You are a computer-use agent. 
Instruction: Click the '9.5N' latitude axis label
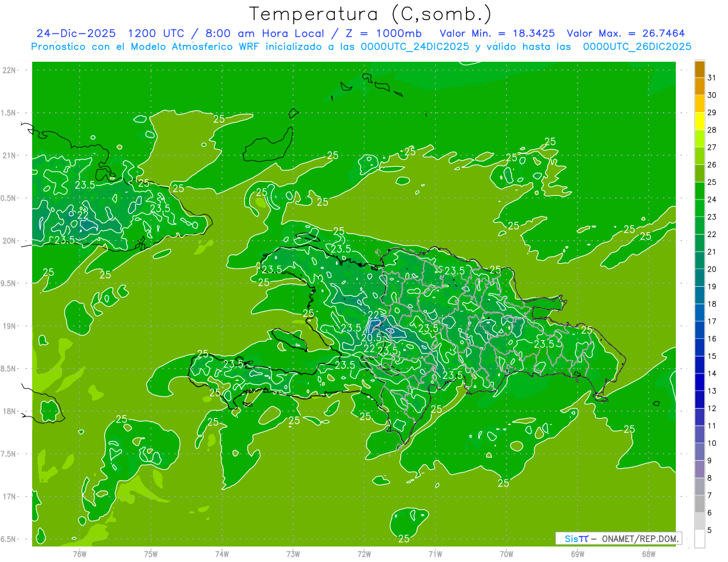click(x=9, y=284)
